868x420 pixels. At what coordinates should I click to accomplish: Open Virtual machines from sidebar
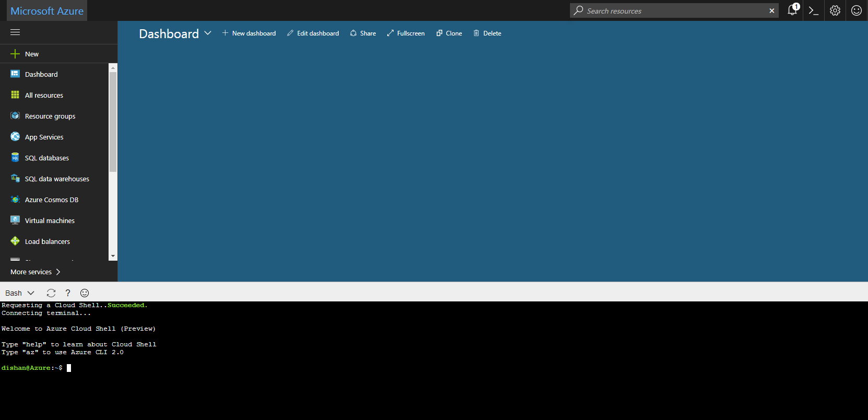tap(50, 220)
